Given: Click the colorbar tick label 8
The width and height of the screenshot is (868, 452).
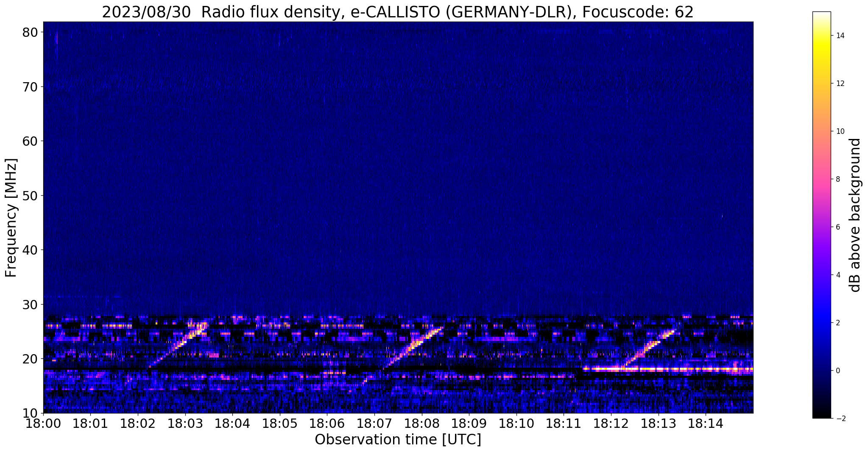Looking at the screenshot, I should pos(837,179).
